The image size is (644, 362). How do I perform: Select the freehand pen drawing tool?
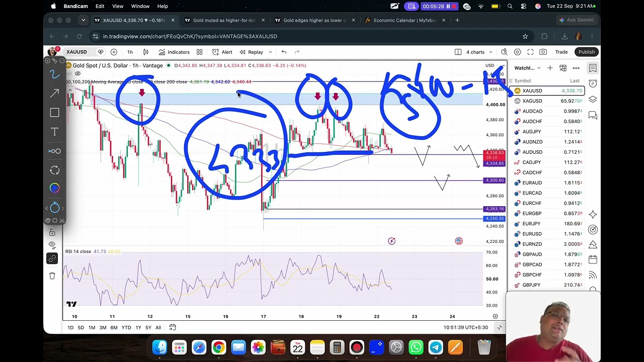[54, 74]
